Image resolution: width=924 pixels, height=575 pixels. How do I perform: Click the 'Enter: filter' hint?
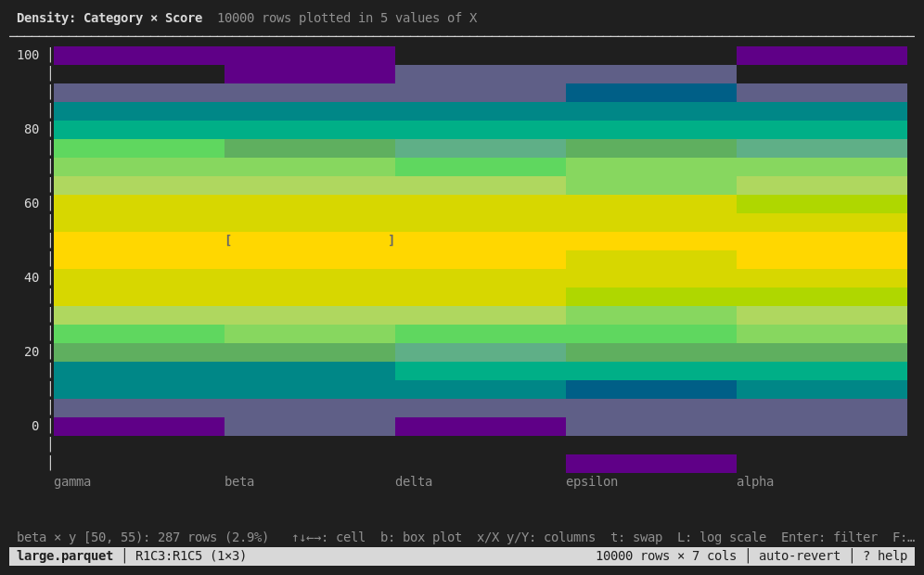tap(829, 538)
